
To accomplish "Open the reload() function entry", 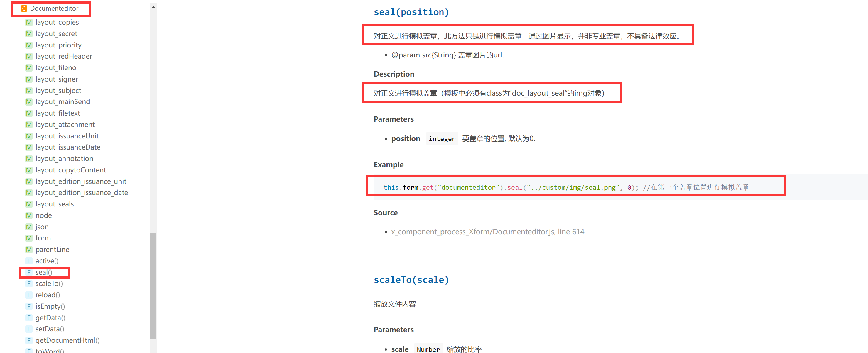I will pyautogui.click(x=48, y=295).
